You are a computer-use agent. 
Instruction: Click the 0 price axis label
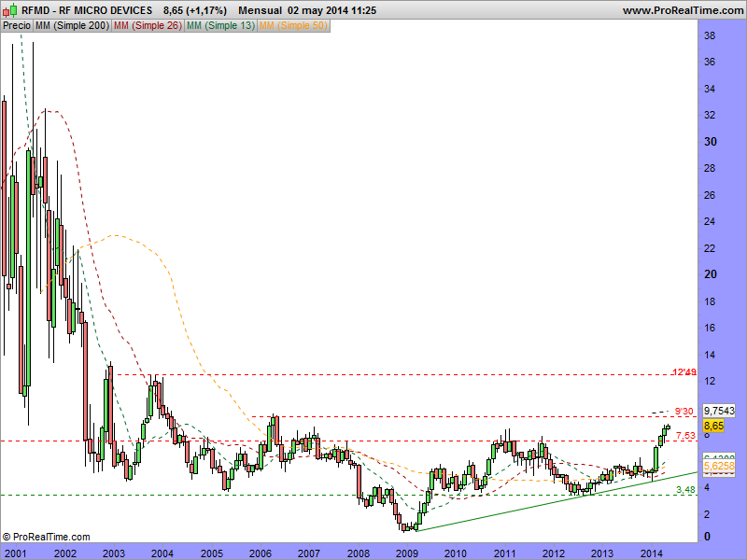(x=707, y=537)
